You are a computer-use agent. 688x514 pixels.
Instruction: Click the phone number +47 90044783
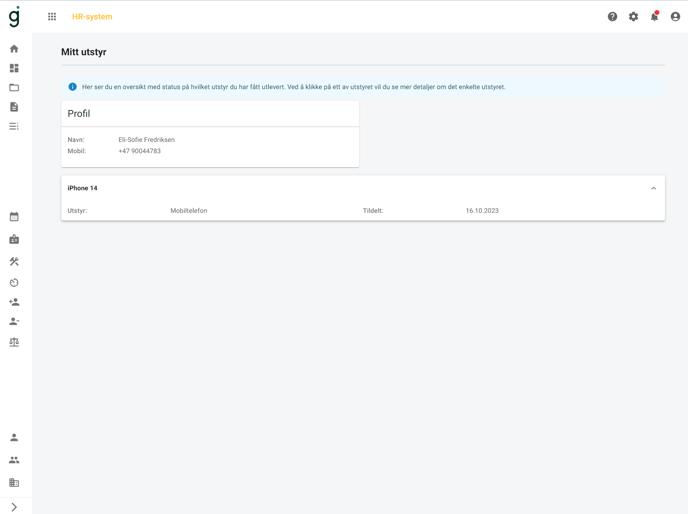point(140,151)
